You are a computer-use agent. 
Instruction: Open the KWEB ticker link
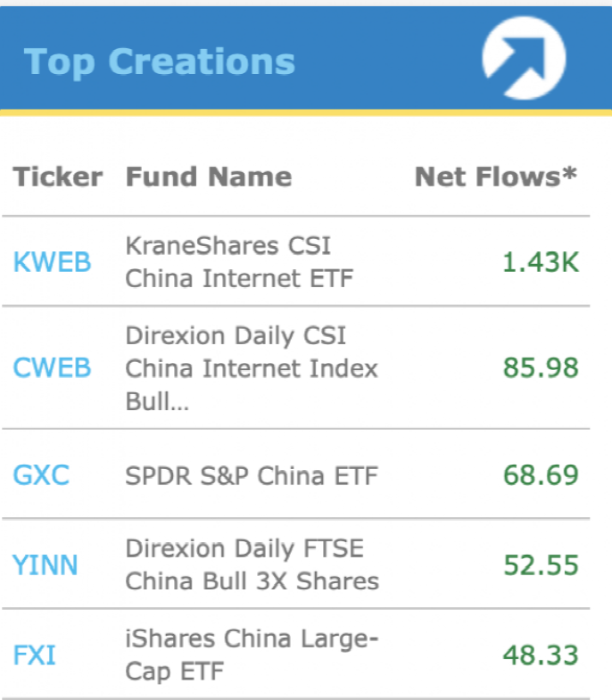point(52,262)
